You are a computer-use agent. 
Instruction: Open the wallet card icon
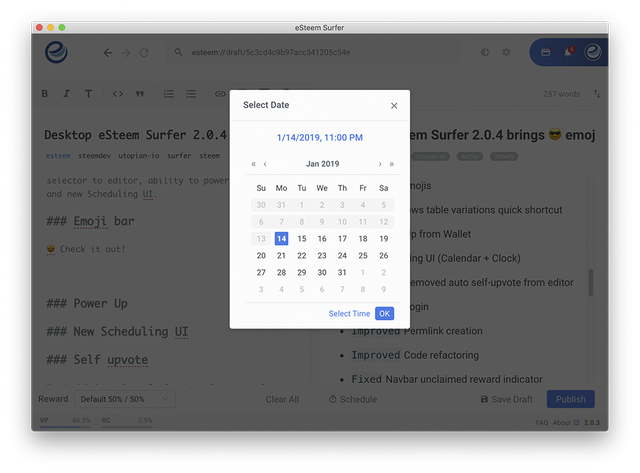click(x=546, y=52)
